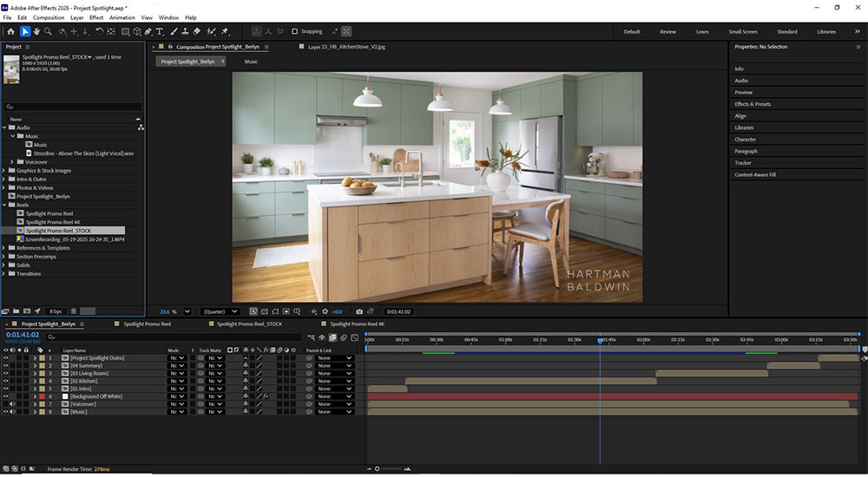
Task: Open the Effect menu
Action: [96, 17]
